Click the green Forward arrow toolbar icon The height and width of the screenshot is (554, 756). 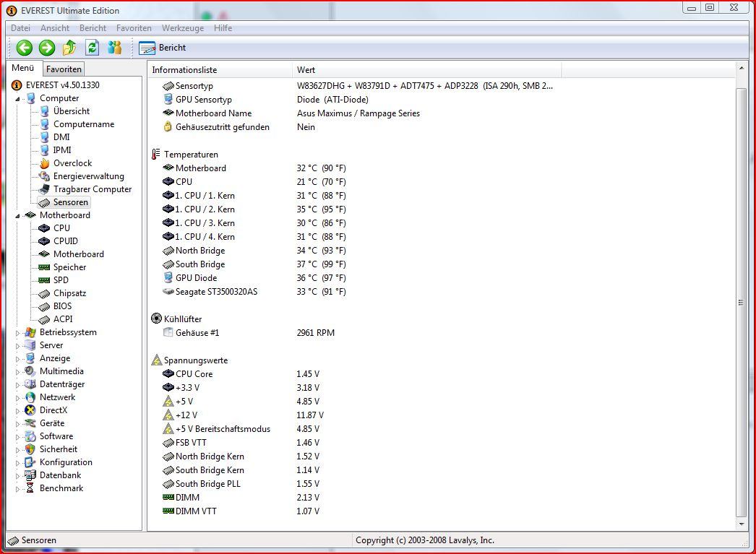[x=47, y=48]
